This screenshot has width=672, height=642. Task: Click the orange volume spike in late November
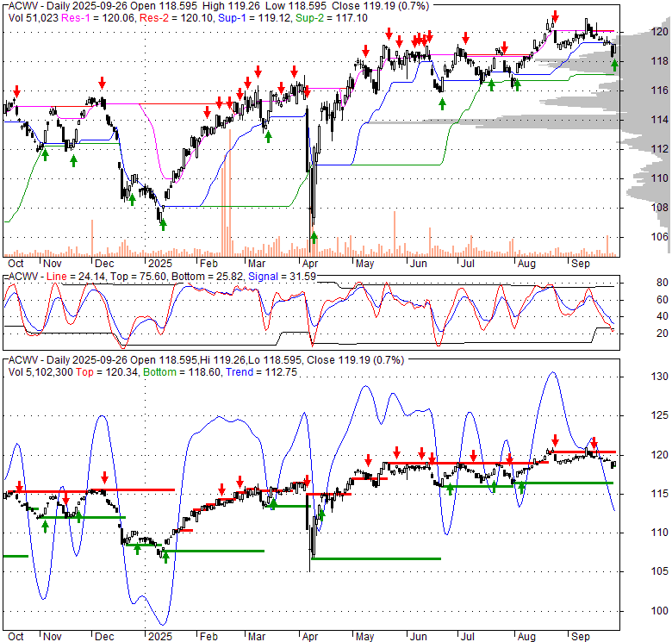pos(91,238)
